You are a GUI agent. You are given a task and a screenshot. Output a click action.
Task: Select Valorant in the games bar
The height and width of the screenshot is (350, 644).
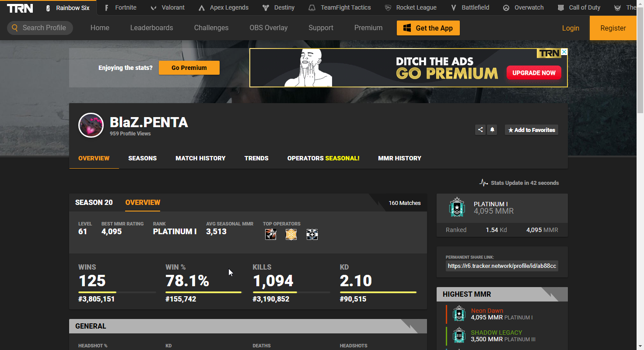[x=168, y=8]
